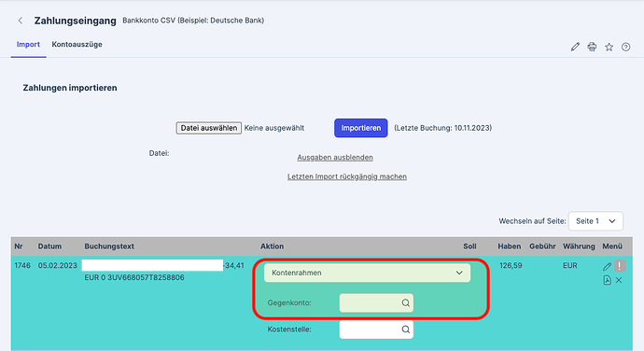
Task: Go back with the left arrow icon
Action: pyautogui.click(x=21, y=21)
